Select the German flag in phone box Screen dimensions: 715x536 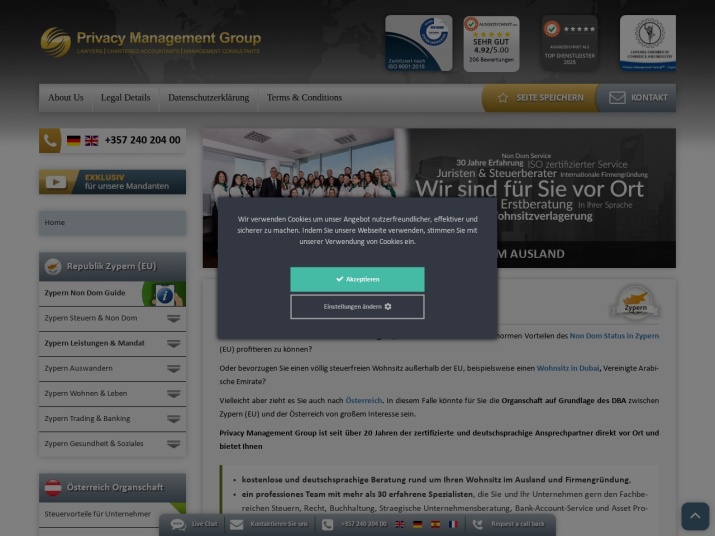[73, 141]
